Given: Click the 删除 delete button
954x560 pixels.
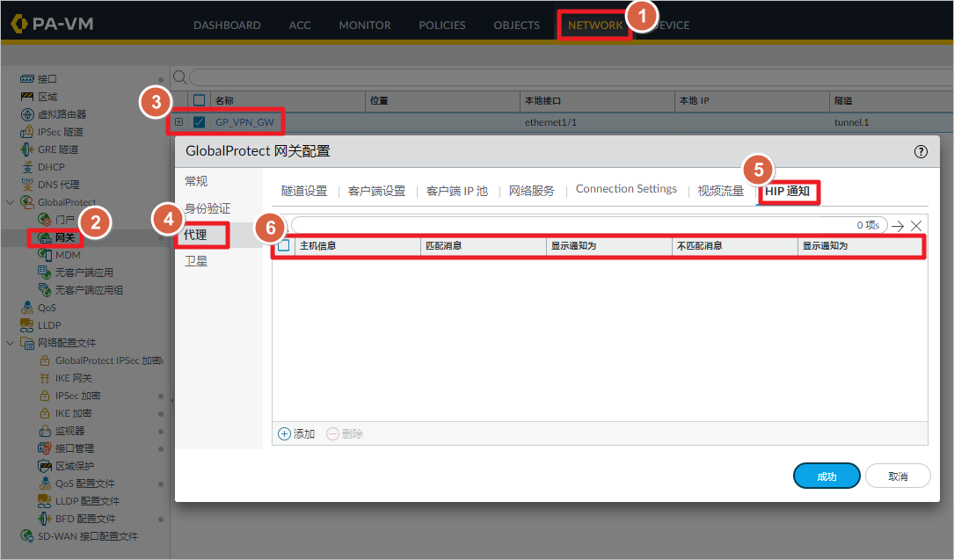Looking at the screenshot, I should 345,433.
